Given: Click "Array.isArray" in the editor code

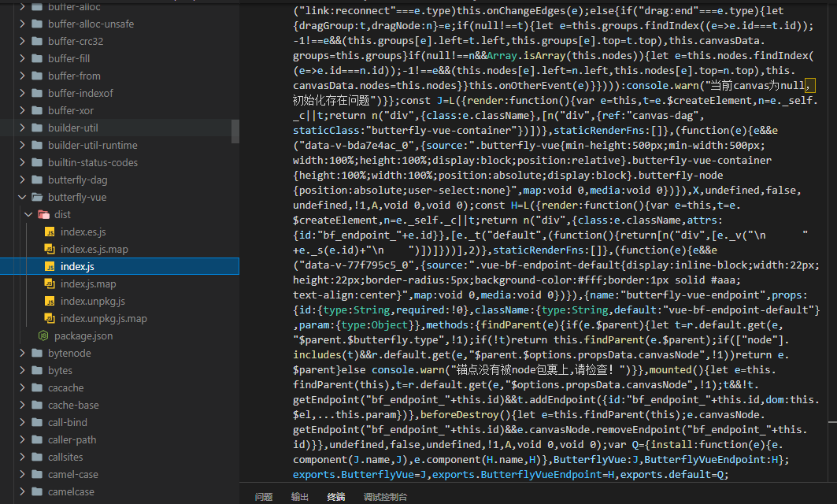Looking at the screenshot, I should pyautogui.click(x=526, y=56).
